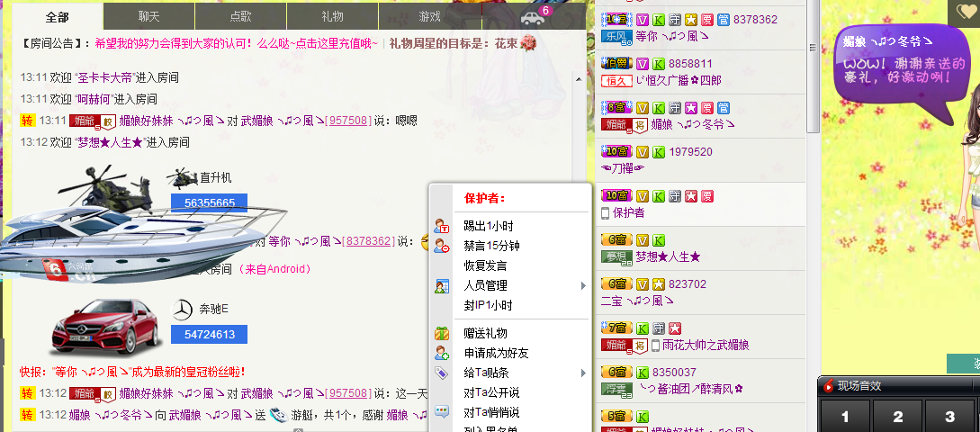
Task: Choose 对Ta悄悄说 menu entry
Action: (x=491, y=412)
